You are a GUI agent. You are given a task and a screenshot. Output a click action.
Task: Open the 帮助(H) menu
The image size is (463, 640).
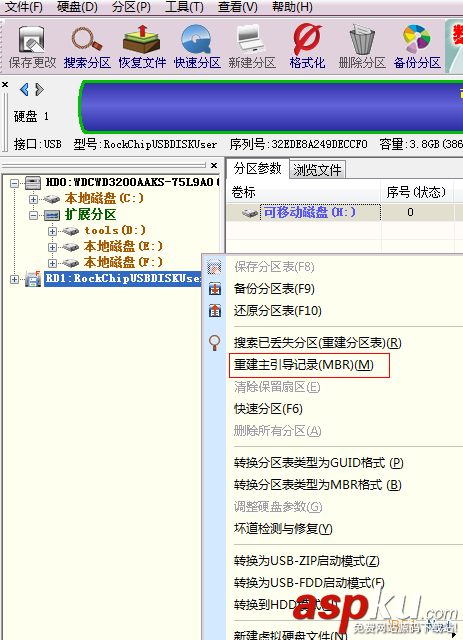point(292,7)
